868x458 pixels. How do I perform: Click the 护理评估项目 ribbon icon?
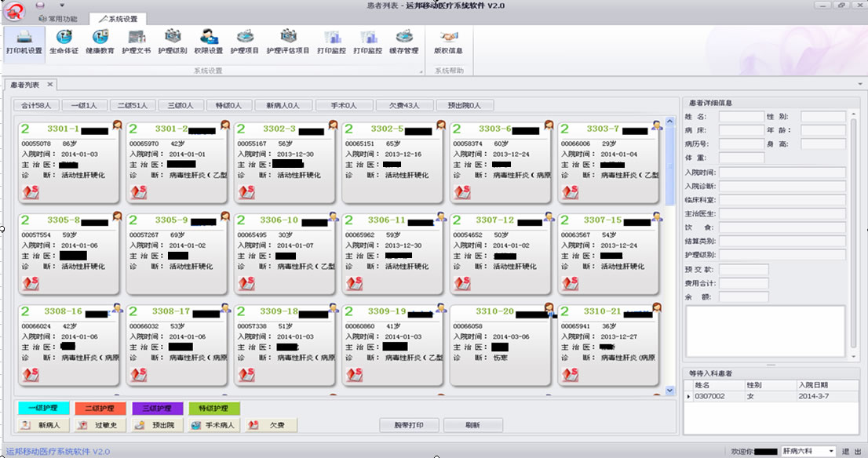[x=288, y=42]
